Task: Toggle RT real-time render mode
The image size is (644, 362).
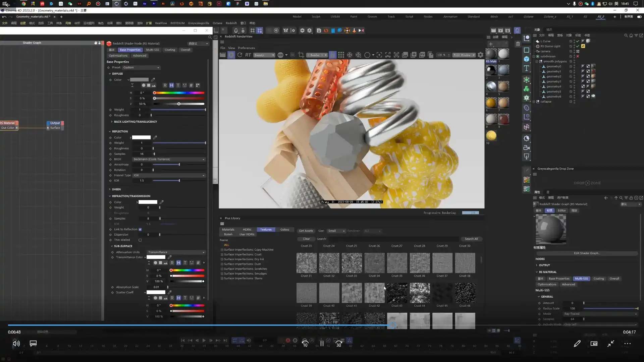Action: (248, 55)
